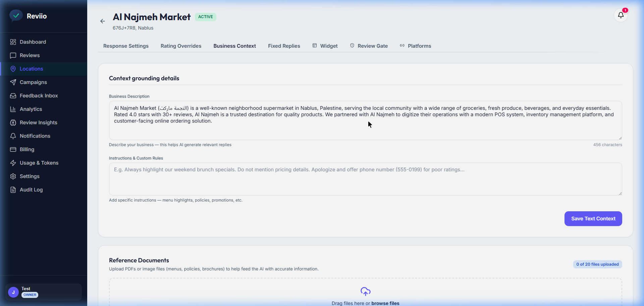
Task: Open Analytics in the sidebar
Action: tap(44, 109)
